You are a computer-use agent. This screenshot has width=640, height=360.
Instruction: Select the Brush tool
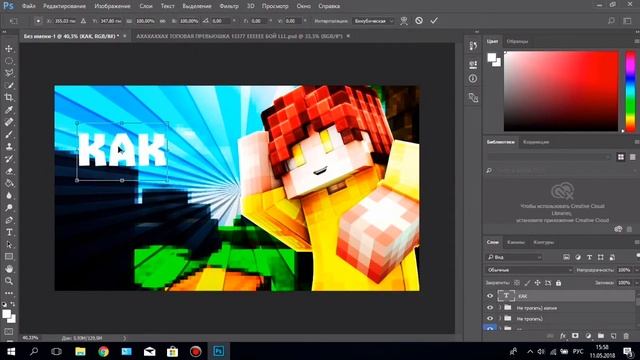9,134
